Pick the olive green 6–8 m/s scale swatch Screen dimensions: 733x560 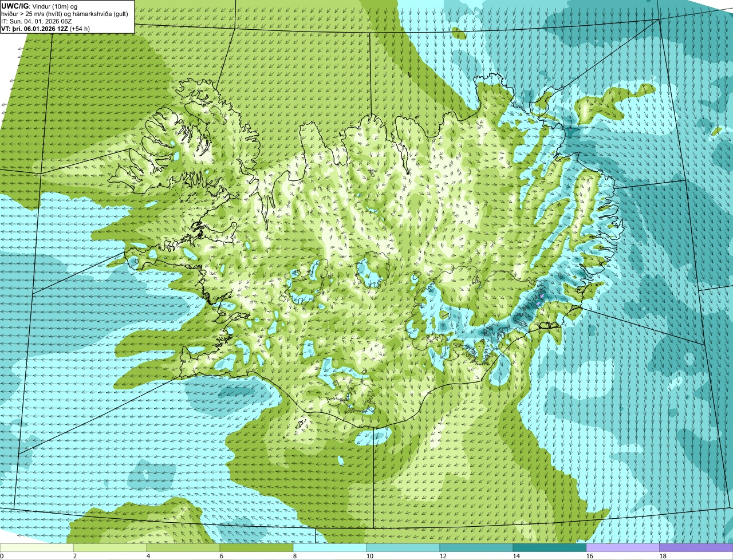[257, 547]
